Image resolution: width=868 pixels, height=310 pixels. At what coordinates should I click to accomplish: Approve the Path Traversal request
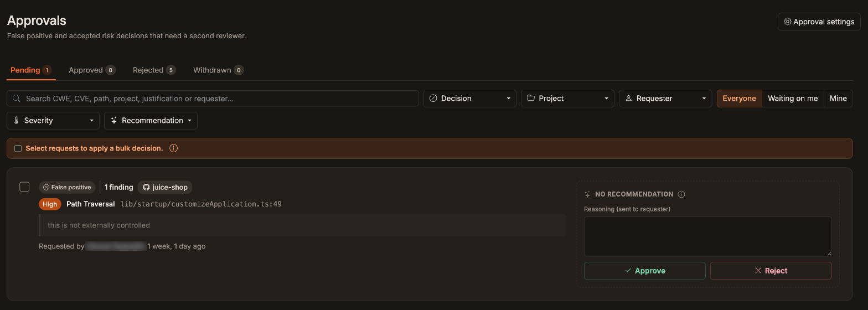tap(645, 271)
